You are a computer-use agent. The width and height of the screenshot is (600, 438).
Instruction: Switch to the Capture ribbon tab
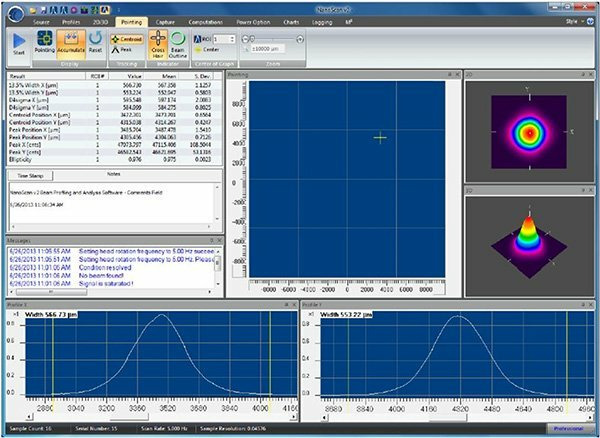167,20
